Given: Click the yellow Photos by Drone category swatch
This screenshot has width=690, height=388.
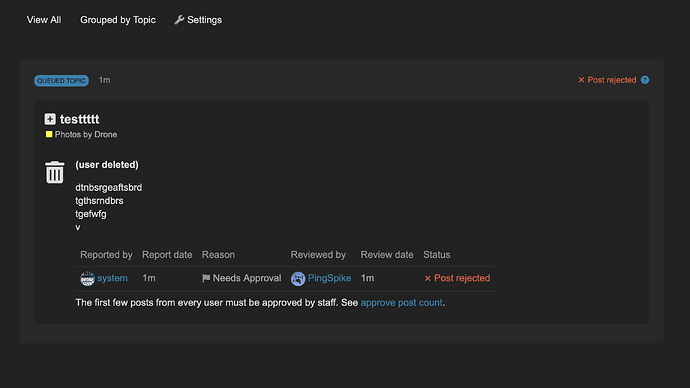Looking at the screenshot, I should click(x=49, y=134).
